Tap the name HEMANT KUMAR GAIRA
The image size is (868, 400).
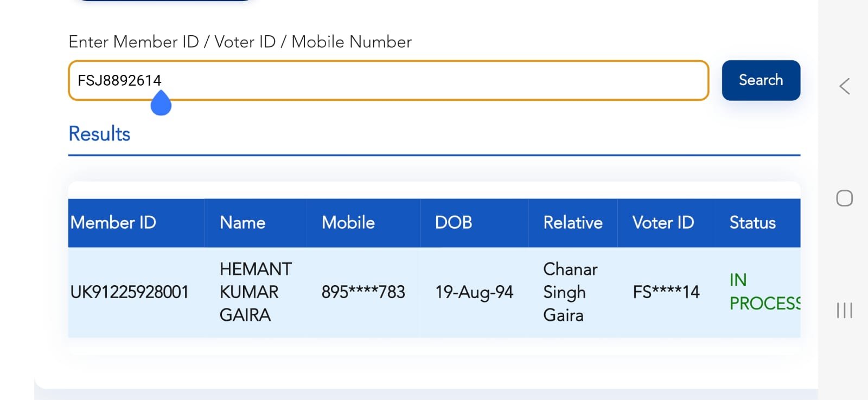coord(255,292)
